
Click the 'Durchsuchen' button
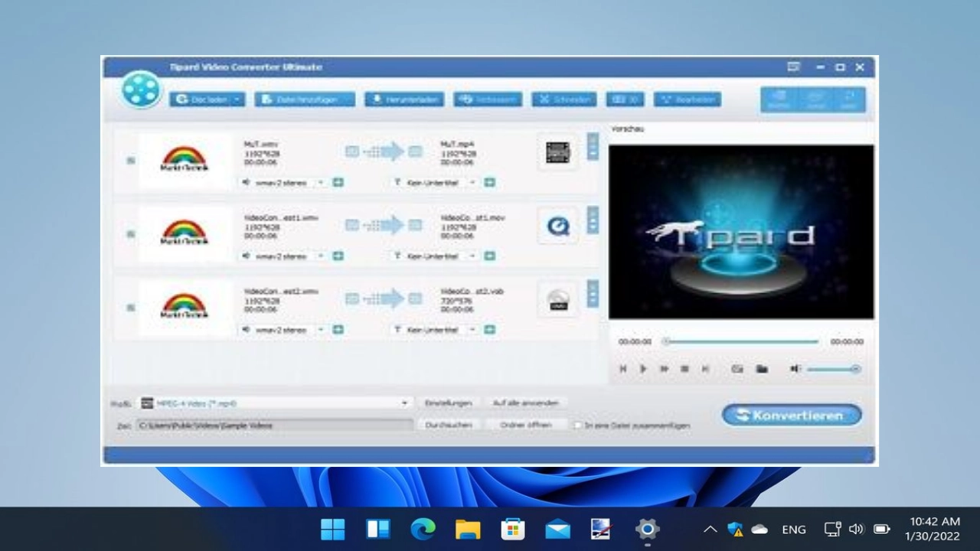[448, 425]
